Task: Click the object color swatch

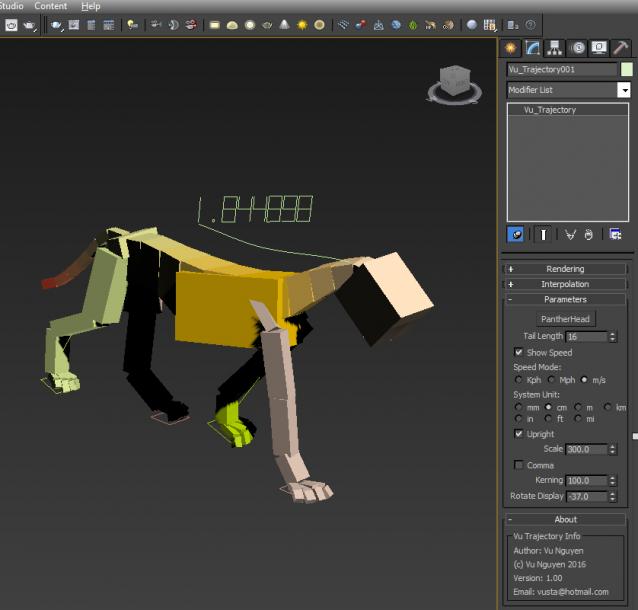Action: 626,70
